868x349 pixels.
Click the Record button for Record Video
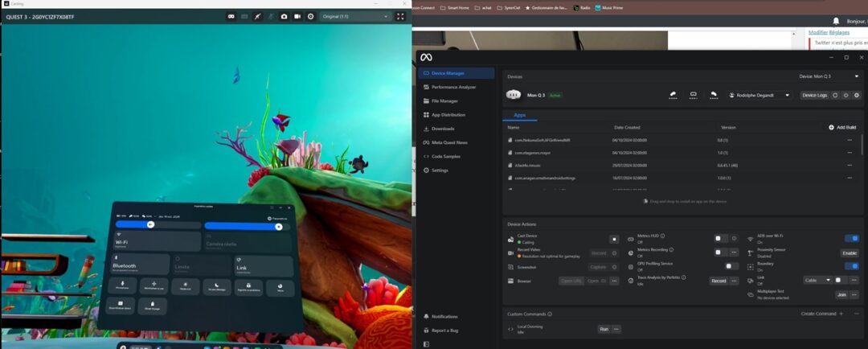(x=599, y=253)
